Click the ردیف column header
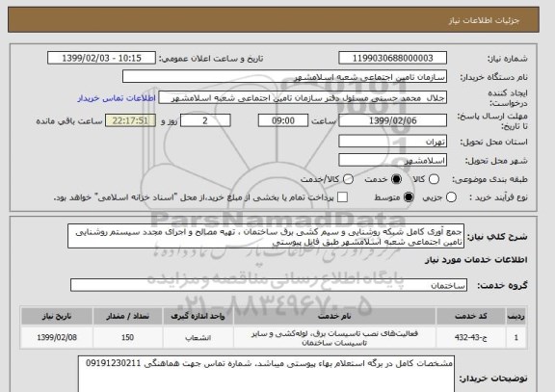The height and width of the screenshot is (392, 555). [x=516, y=316]
